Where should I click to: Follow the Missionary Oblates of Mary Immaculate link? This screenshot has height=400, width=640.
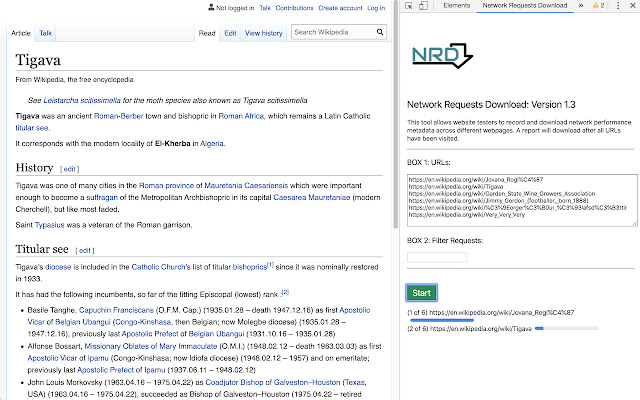tap(151, 347)
